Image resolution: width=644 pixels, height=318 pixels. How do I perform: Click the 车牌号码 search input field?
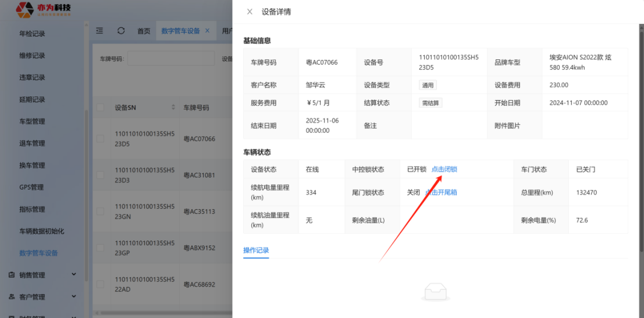pos(170,59)
